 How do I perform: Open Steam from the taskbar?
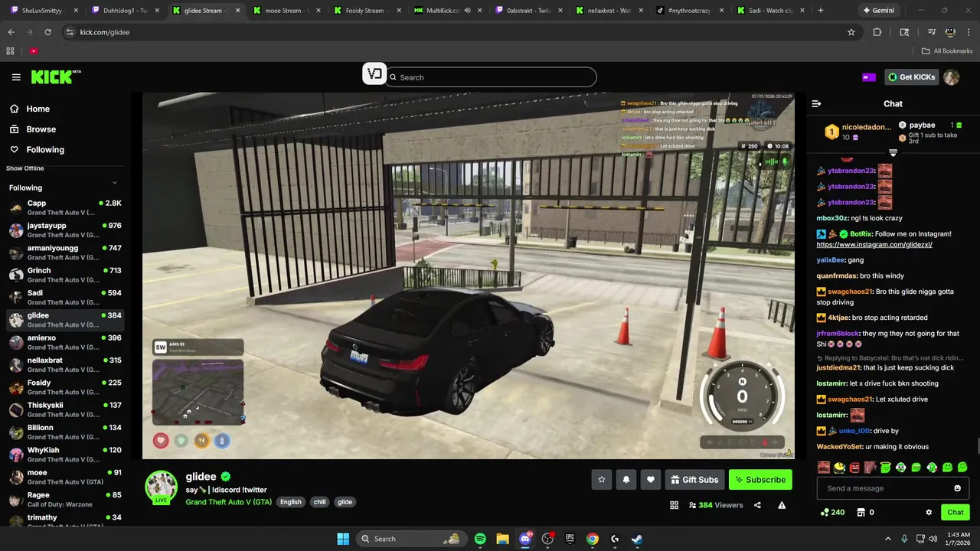click(637, 539)
